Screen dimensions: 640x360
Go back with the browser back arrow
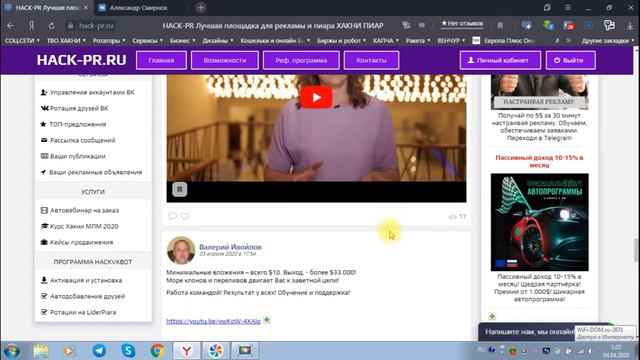(x=10, y=25)
